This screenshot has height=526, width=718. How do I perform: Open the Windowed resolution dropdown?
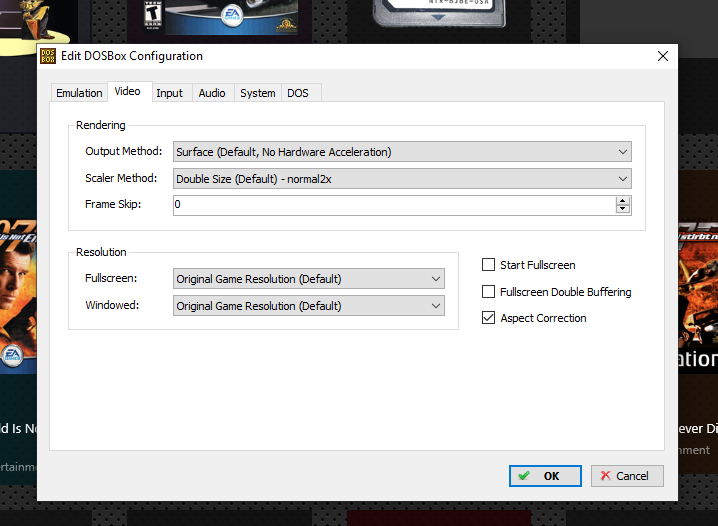[309, 305]
